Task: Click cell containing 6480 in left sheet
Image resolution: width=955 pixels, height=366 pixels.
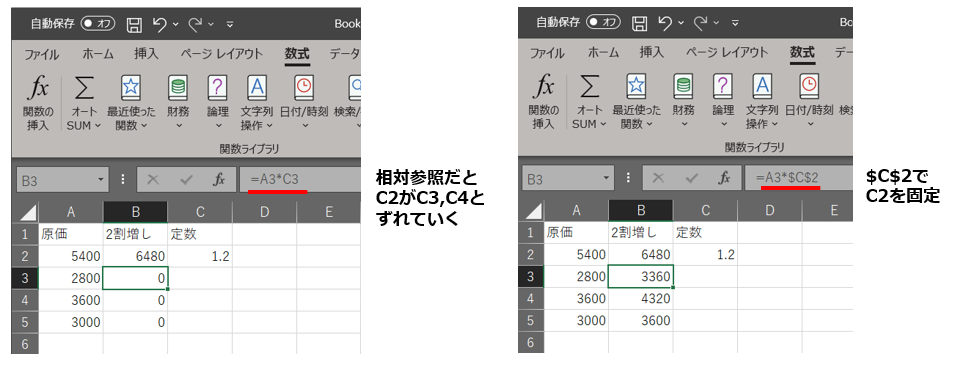Action: tap(135, 256)
